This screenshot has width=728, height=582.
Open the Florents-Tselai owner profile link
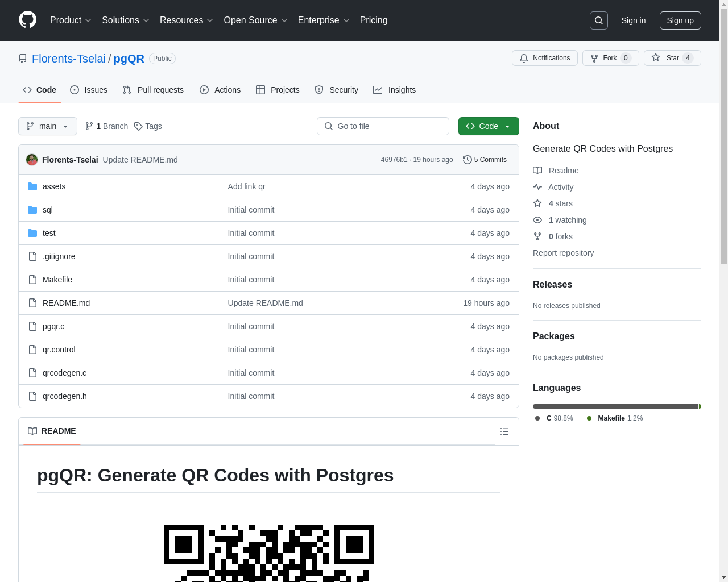69,59
